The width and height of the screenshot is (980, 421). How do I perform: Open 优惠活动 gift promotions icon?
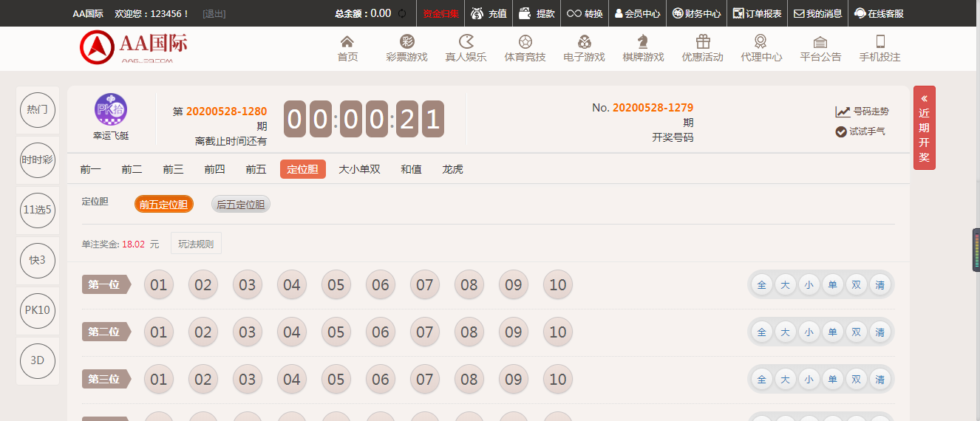point(702,42)
